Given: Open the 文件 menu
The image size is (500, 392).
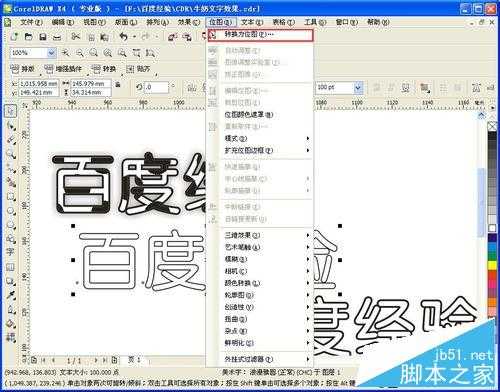Looking at the screenshot, I should (x=31, y=22).
